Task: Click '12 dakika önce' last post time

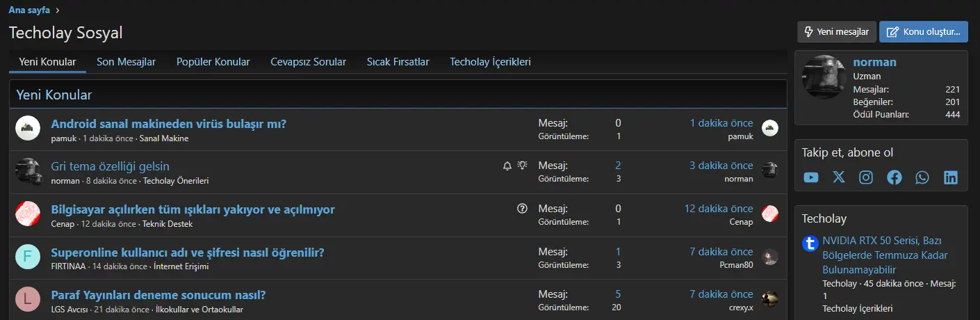Action: [719, 209]
